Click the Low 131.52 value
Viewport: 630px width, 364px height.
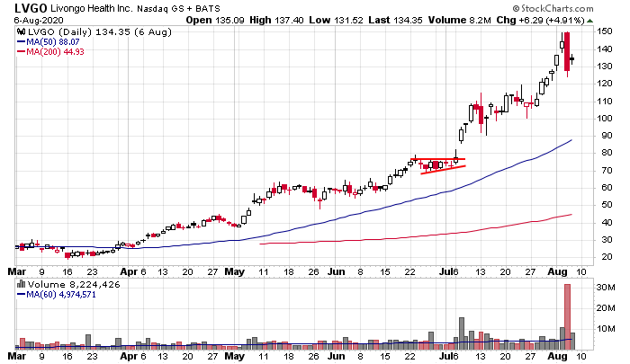pyautogui.click(x=336, y=20)
